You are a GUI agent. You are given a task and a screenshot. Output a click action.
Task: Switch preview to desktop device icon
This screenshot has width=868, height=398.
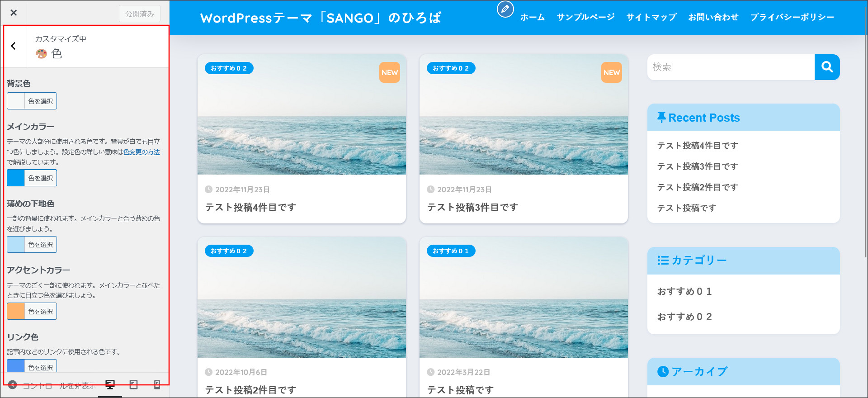tap(110, 385)
